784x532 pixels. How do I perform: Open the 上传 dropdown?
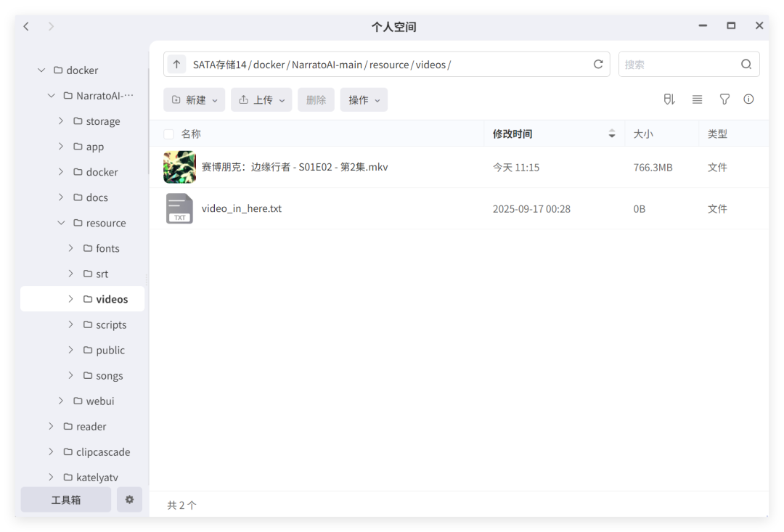pos(261,100)
